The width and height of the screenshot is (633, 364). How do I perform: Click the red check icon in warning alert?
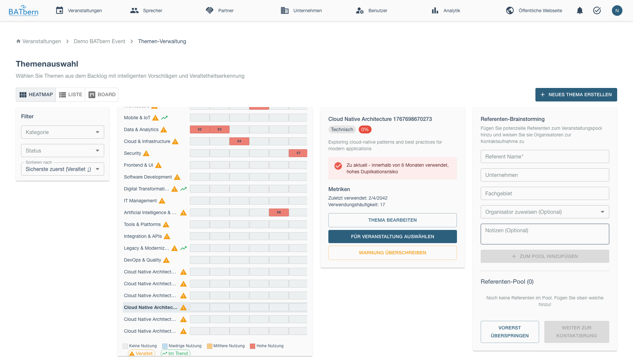(338, 166)
